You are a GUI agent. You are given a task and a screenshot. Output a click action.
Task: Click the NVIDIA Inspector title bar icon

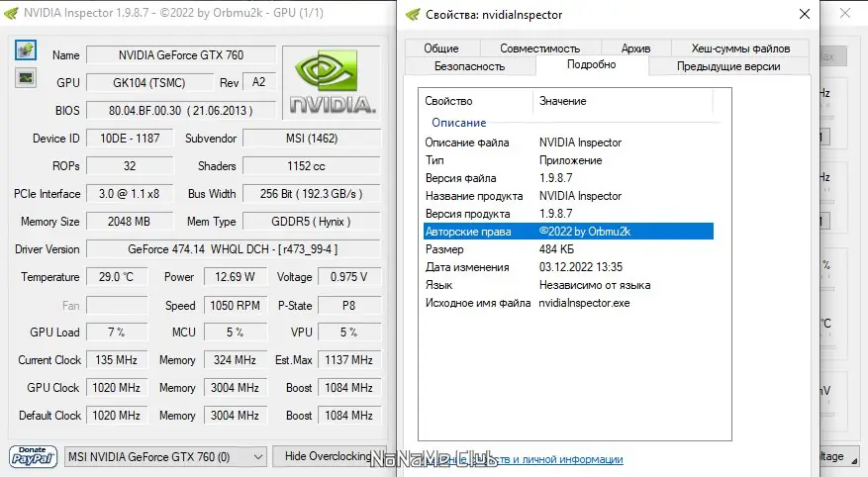coord(11,13)
